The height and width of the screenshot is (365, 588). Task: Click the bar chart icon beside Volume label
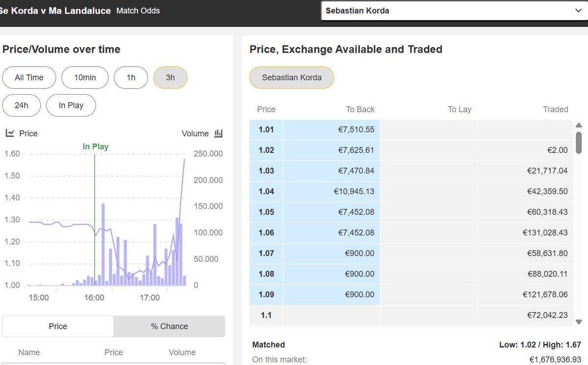218,133
